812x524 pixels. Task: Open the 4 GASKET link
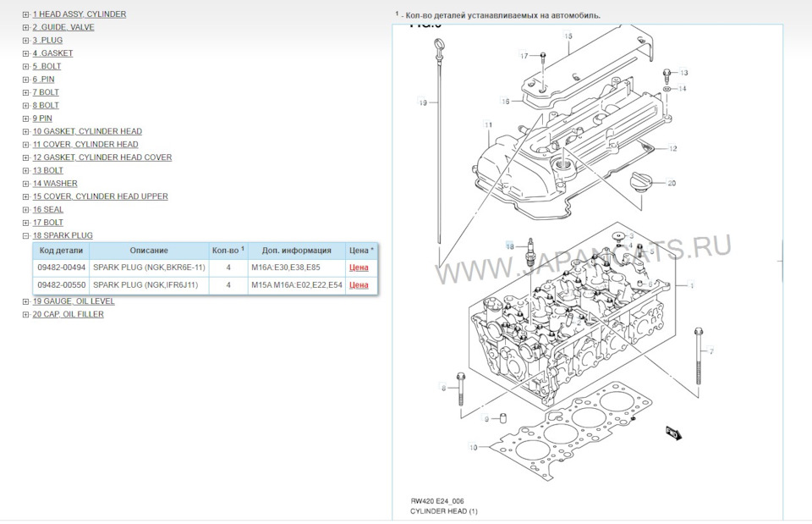(52, 52)
